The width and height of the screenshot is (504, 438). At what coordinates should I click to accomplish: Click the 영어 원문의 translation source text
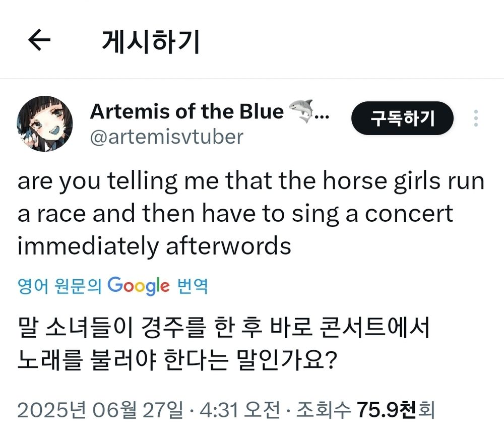tap(59, 286)
